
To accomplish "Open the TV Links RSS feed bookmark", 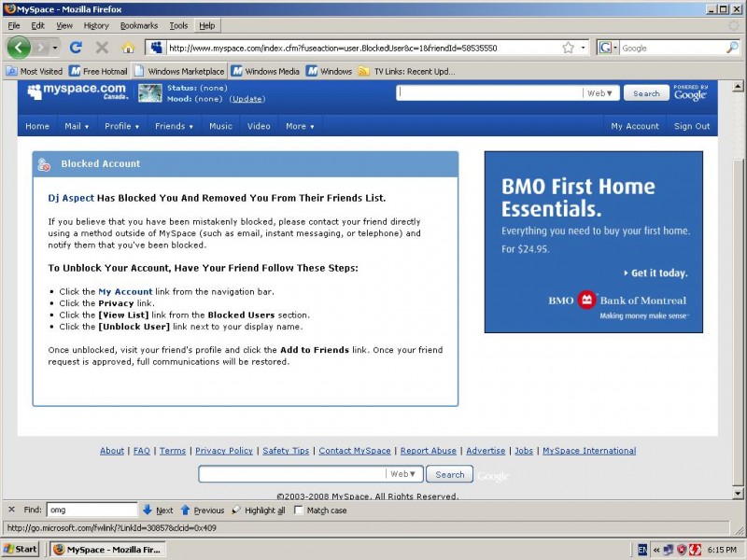I will (x=406, y=72).
